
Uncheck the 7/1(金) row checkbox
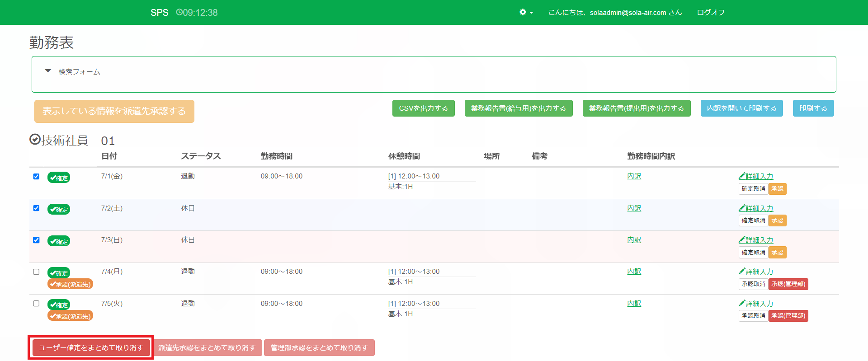pos(36,177)
